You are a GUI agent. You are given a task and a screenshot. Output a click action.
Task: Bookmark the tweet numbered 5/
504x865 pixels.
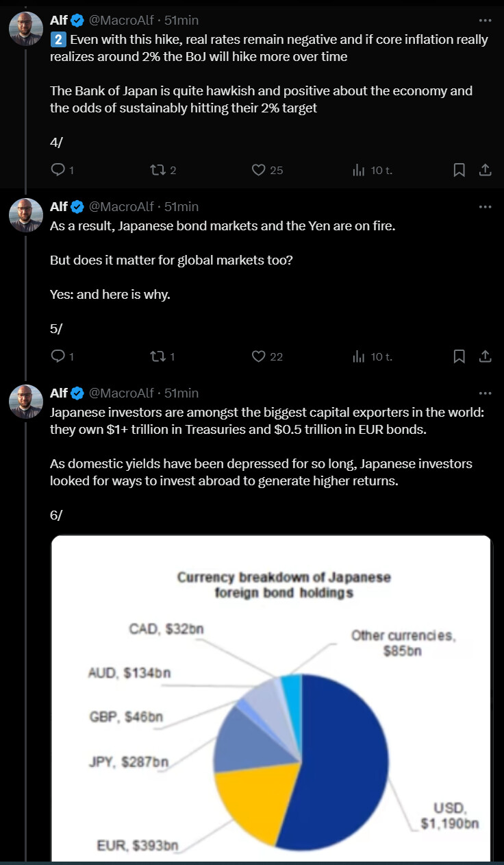point(459,356)
